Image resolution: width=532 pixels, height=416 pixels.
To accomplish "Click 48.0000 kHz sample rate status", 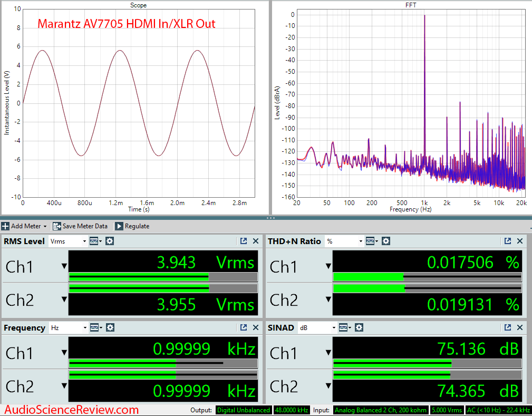I will click(292, 410).
